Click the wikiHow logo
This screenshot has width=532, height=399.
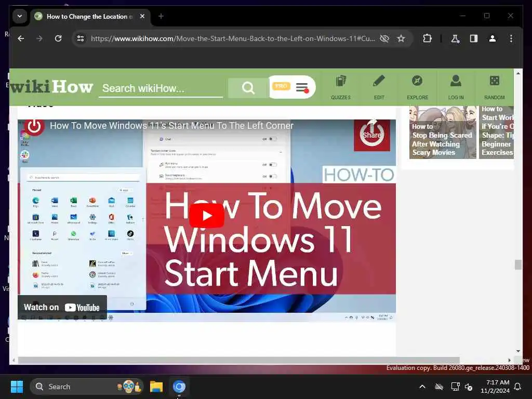coord(51,87)
